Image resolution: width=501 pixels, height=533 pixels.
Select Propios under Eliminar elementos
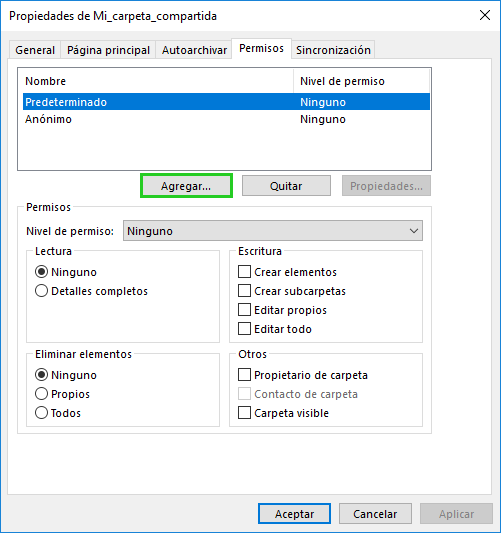pos(63,394)
